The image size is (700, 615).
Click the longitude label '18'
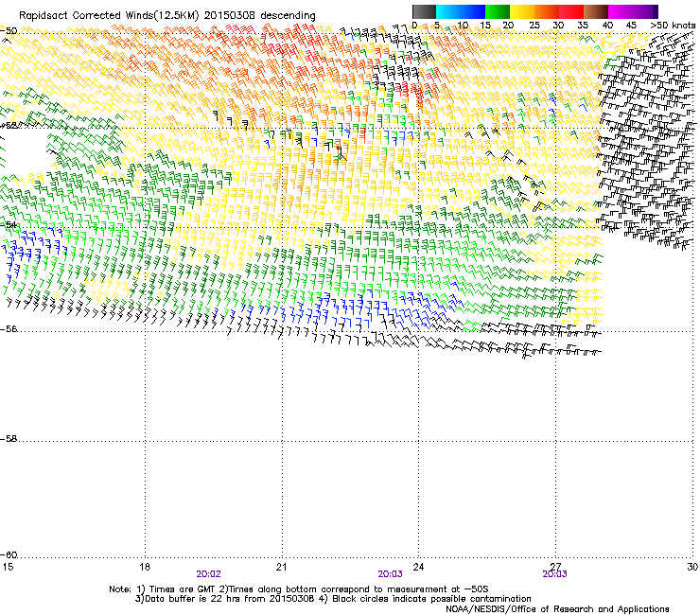tap(145, 567)
